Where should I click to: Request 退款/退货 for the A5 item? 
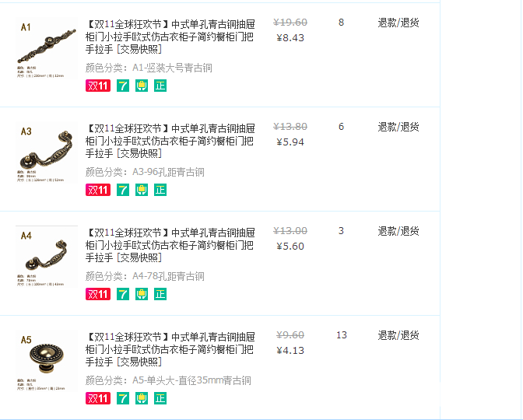[x=398, y=335]
